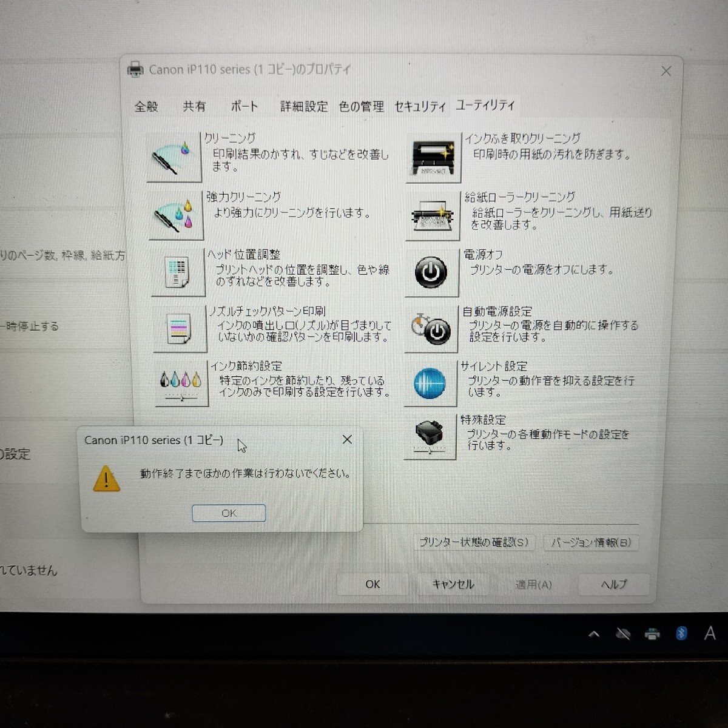Click the yellow warning triangle icon
728x728 pixels.
(106, 478)
